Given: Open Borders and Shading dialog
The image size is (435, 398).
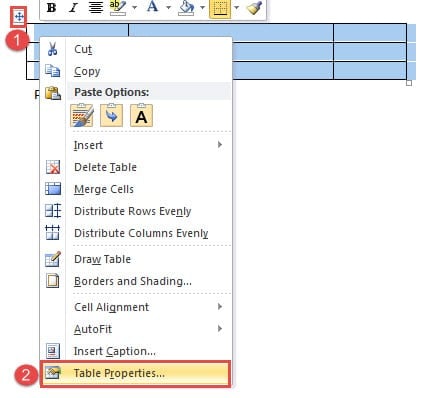Looking at the screenshot, I should (x=136, y=281).
